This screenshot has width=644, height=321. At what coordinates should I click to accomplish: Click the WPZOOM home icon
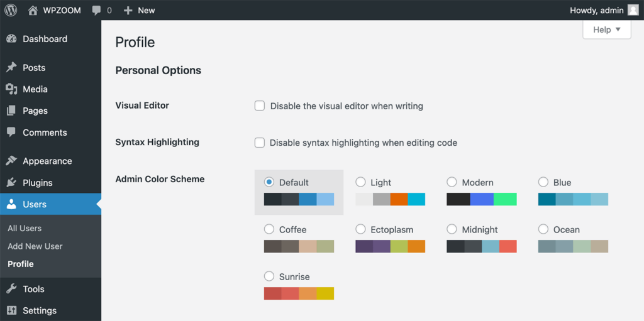tap(33, 10)
